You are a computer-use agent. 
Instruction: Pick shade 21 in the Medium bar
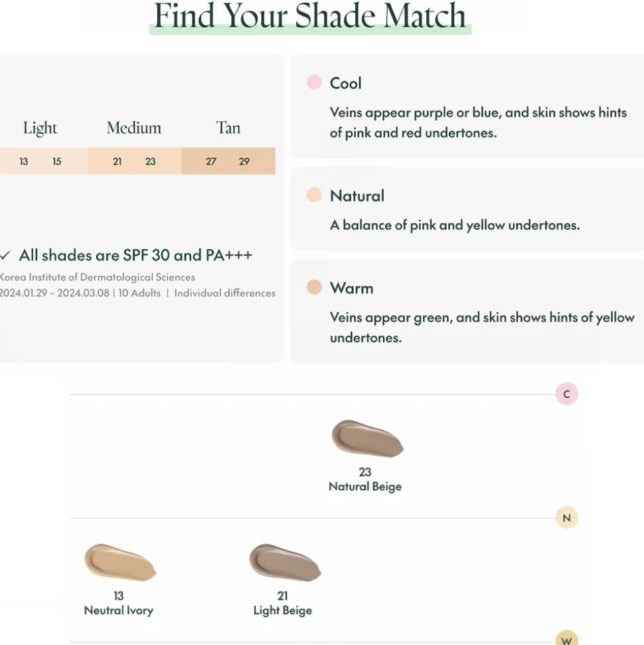click(x=118, y=161)
